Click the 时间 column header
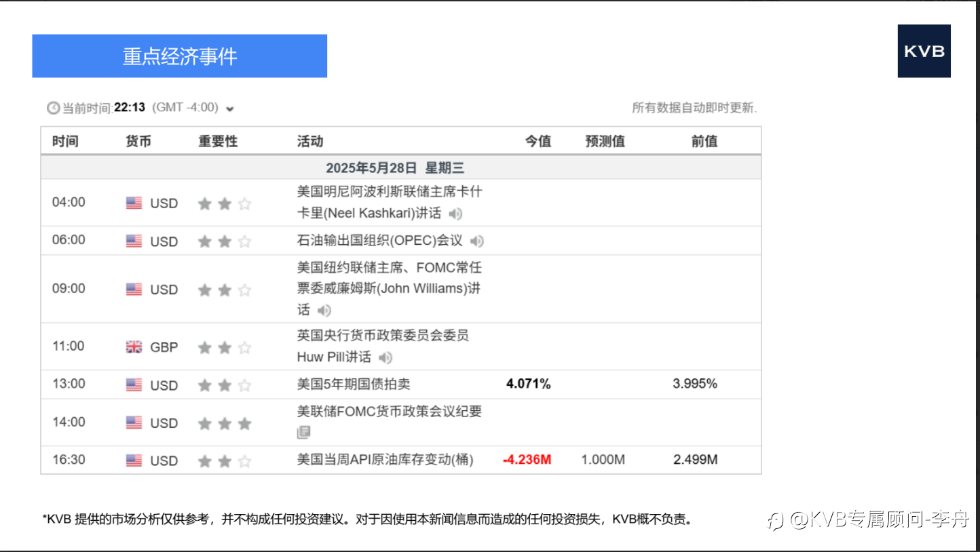 (x=65, y=141)
